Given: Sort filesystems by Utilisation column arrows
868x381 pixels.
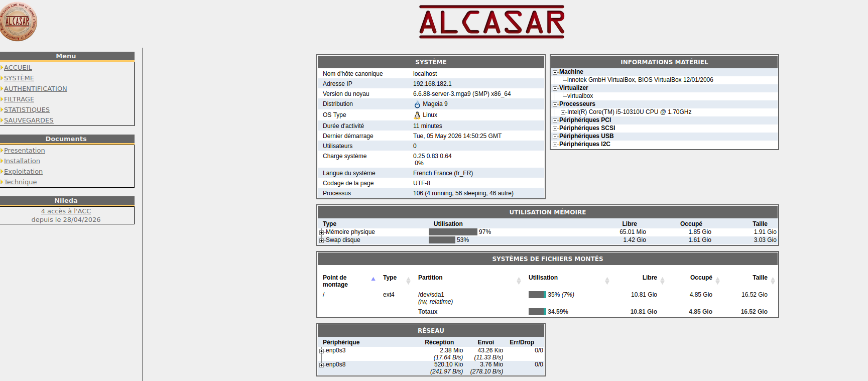Looking at the screenshot, I should [607, 281].
